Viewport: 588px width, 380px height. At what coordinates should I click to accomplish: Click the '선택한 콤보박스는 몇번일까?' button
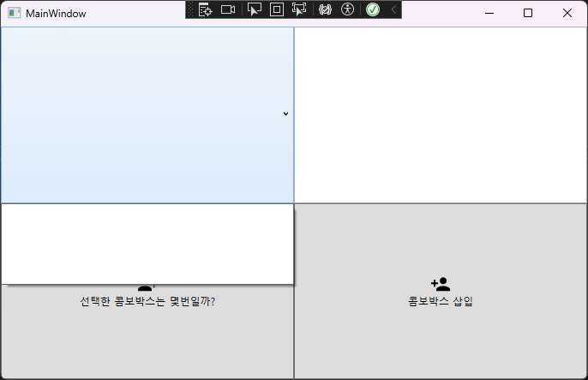pyautogui.click(x=147, y=332)
